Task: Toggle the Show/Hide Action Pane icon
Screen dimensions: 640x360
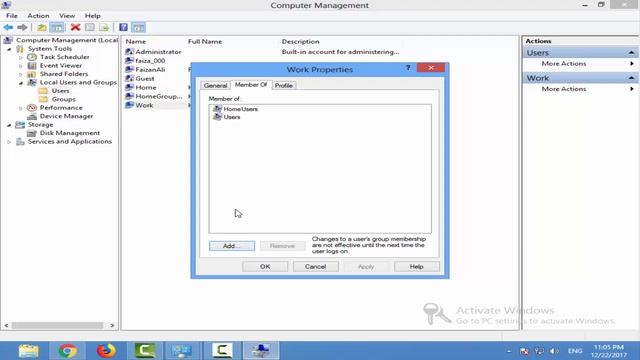Action: [x=138, y=27]
